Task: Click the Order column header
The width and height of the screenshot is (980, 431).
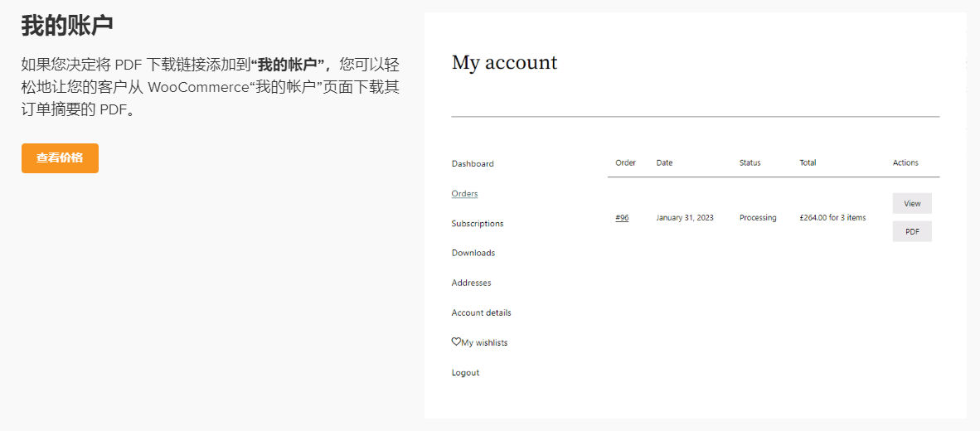Action: 626,163
